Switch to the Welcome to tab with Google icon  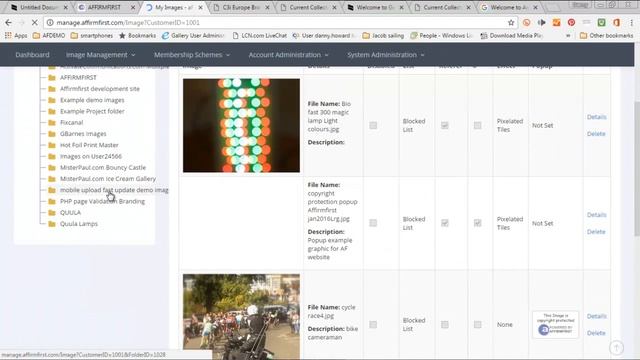click(509, 7)
